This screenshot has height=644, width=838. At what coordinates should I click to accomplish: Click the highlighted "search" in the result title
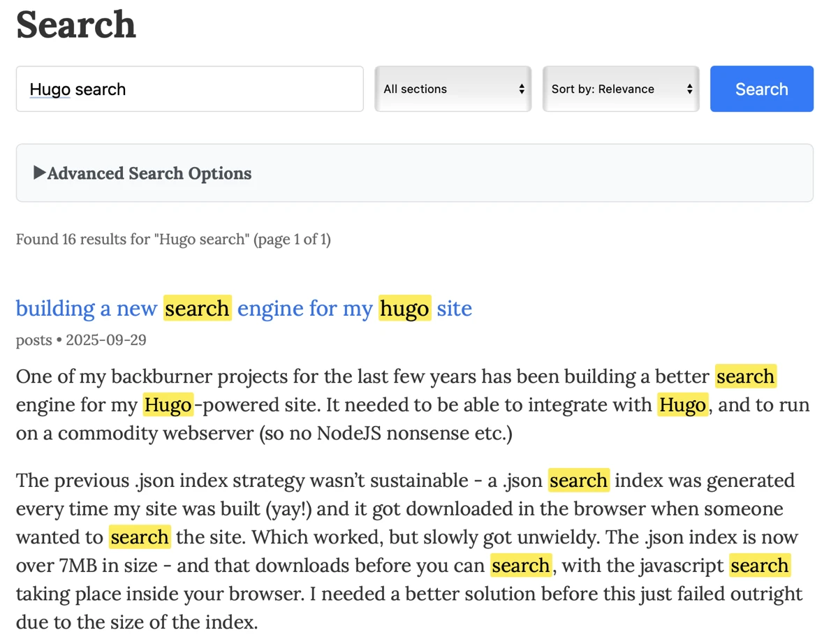pyautogui.click(x=197, y=308)
